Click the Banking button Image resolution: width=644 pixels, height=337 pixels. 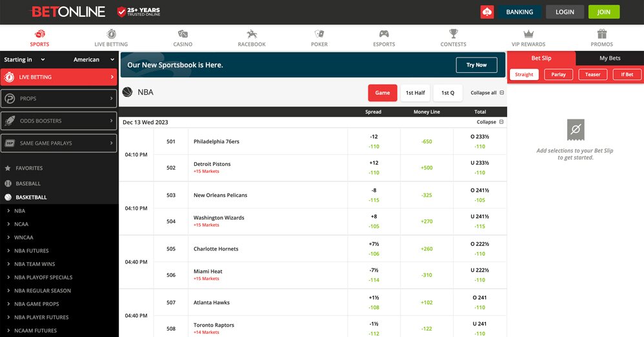[519, 12]
